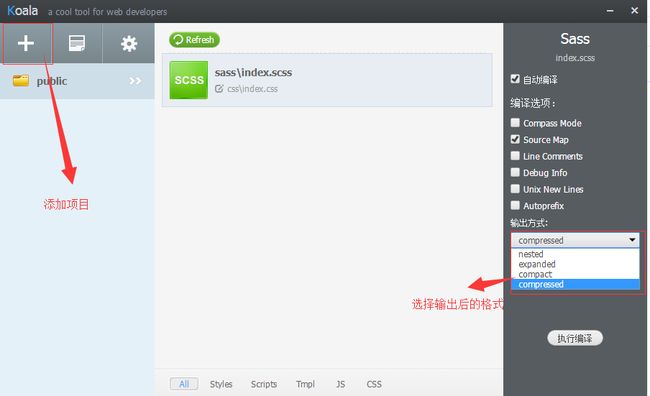Switch to the Tmpl filter tab
The image size is (650, 396).
(305, 384)
